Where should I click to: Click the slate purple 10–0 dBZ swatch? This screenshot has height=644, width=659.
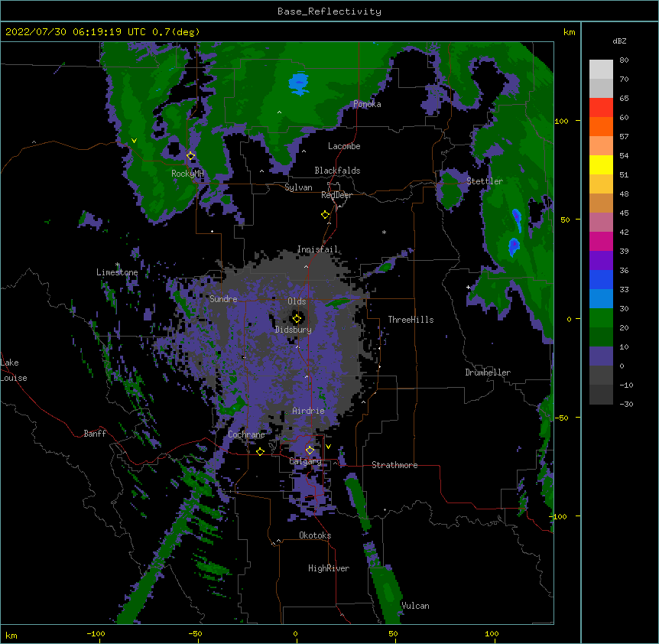coord(601,356)
